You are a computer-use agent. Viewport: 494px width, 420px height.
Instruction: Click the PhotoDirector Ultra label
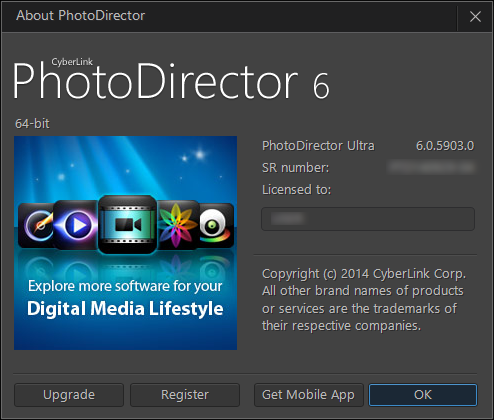click(318, 146)
